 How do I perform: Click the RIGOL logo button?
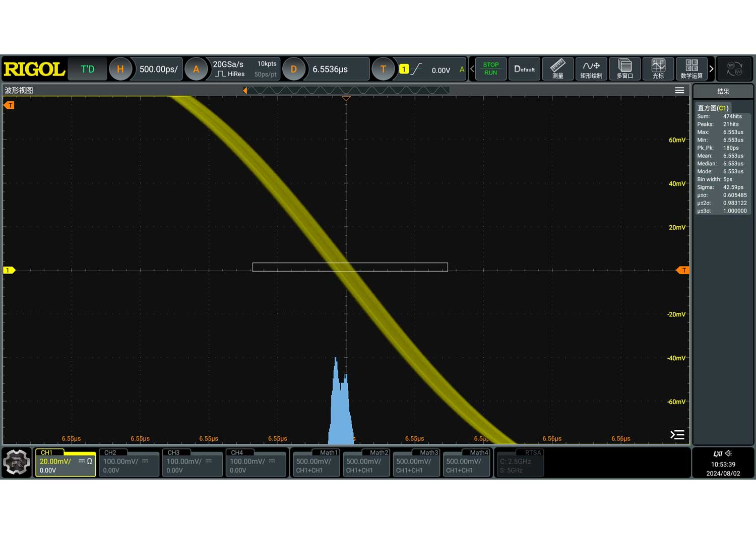point(34,69)
